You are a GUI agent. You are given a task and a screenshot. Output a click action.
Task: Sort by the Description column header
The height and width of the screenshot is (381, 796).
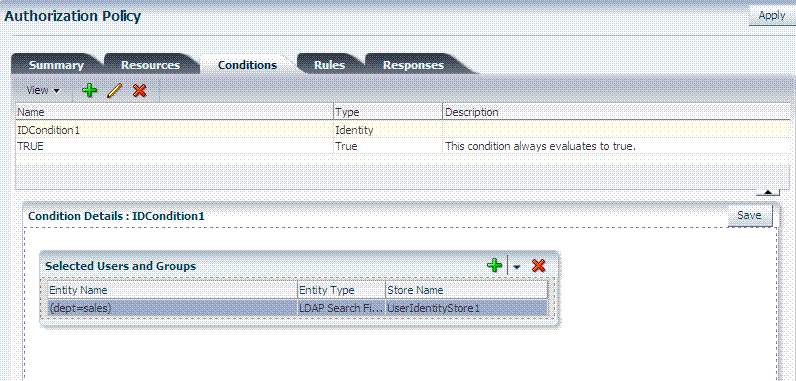[x=617, y=112]
